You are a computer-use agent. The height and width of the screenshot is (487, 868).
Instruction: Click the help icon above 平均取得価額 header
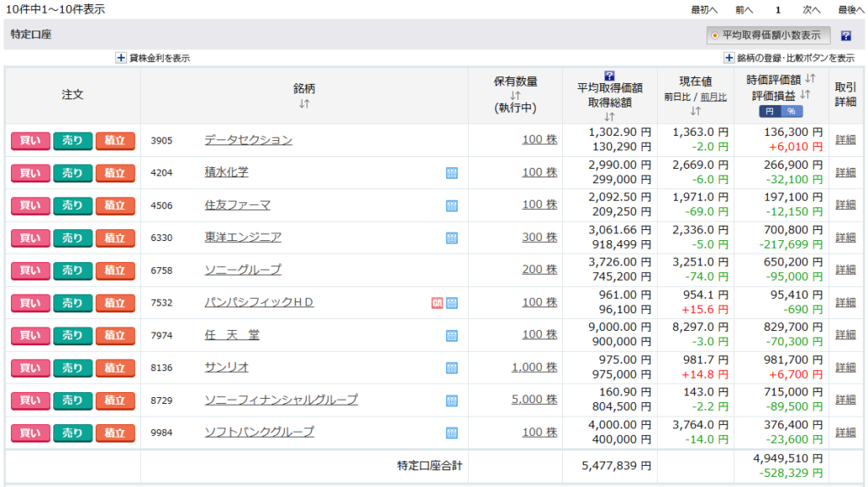pos(609,76)
